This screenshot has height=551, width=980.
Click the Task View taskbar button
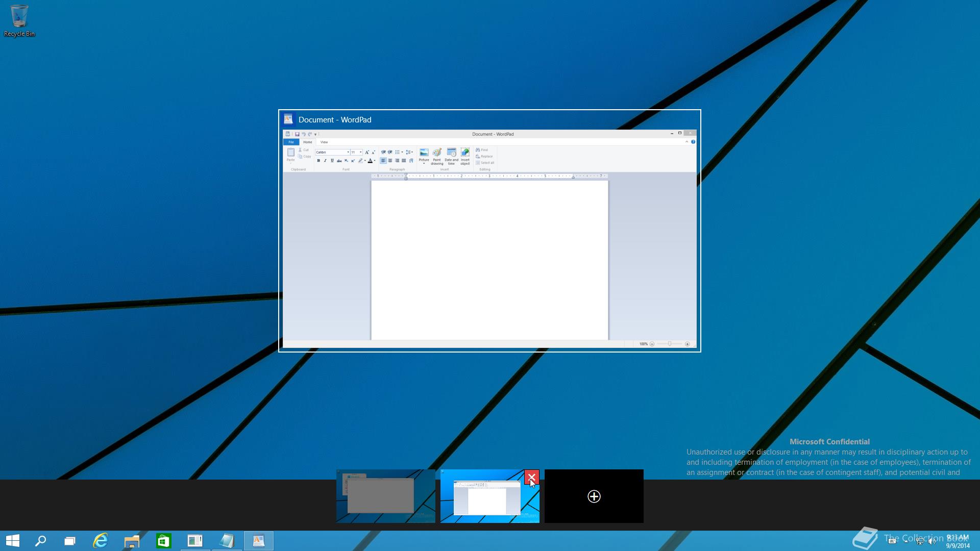point(69,540)
